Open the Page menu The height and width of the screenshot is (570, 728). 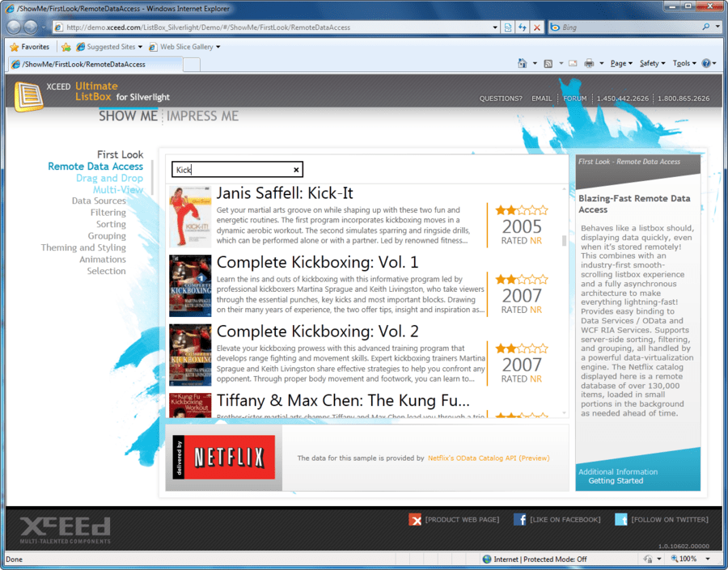(x=621, y=64)
